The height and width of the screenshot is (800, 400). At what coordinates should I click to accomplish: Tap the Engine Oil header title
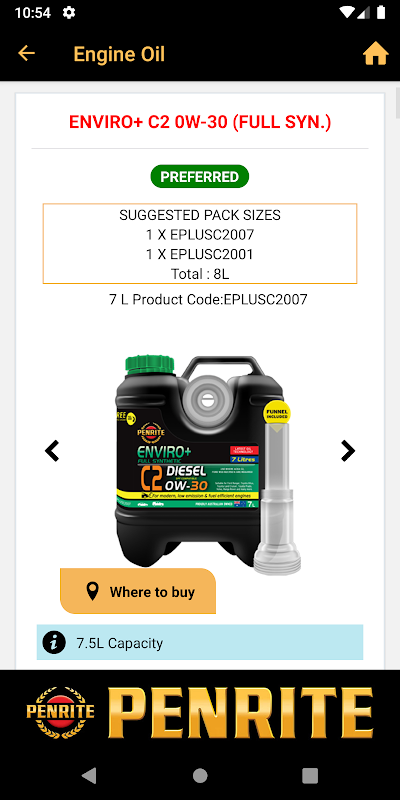(x=119, y=54)
